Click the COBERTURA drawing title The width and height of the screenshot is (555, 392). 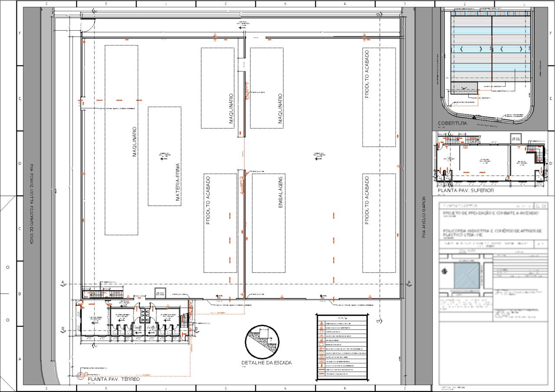click(x=452, y=123)
